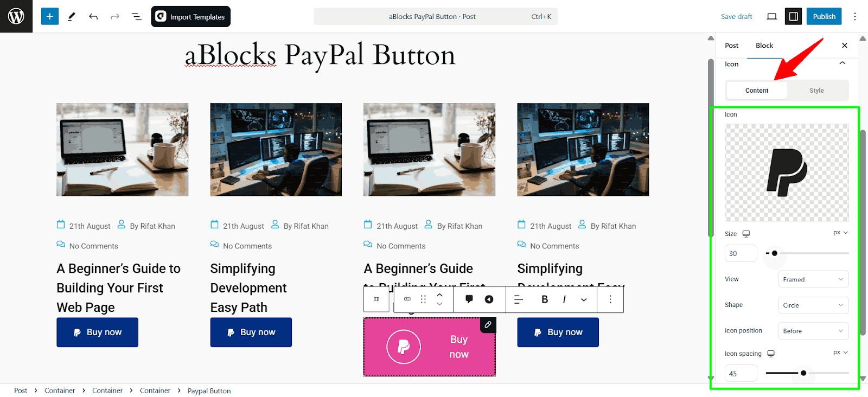868x397 pixels.
Task: Switch to the Post tab
Action: [731, 46]
